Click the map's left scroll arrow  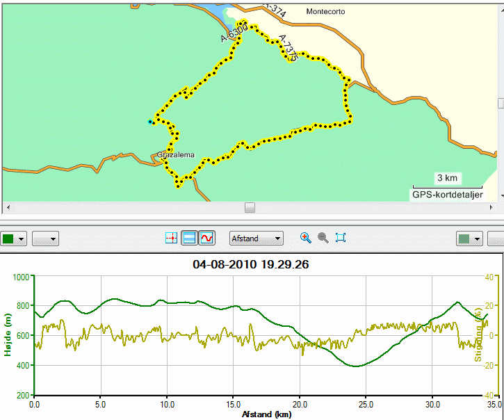click(8, 207)
